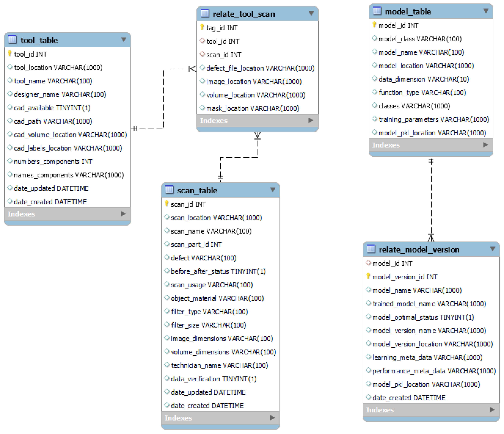This screenshot has height=434, width=504.
Task: Click the relate_model_version table icon
Action: (371, 249)
